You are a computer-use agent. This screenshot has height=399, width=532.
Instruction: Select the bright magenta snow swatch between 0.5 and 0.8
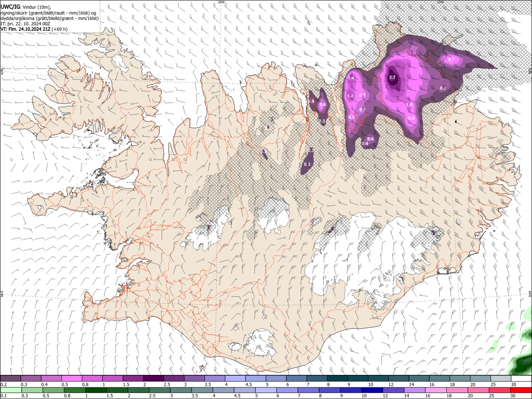coord(71,379)
